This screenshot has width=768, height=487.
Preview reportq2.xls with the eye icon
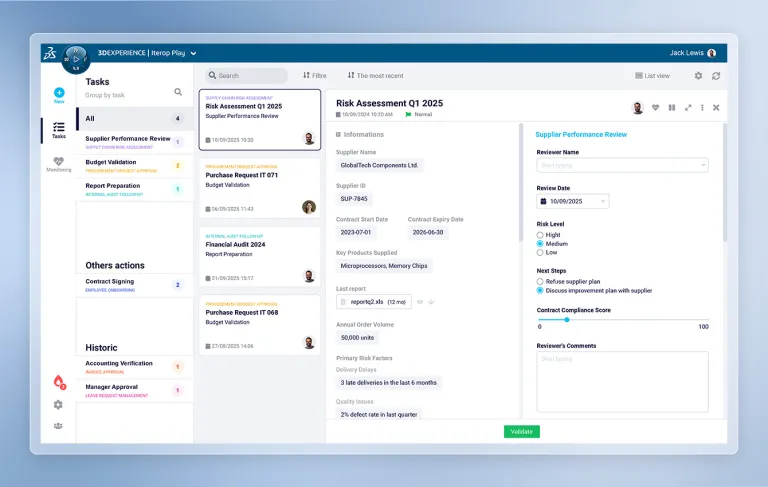pos(420,301)
